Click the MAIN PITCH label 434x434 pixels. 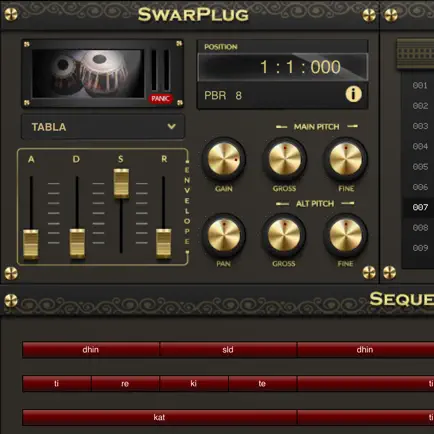point(316,127)
